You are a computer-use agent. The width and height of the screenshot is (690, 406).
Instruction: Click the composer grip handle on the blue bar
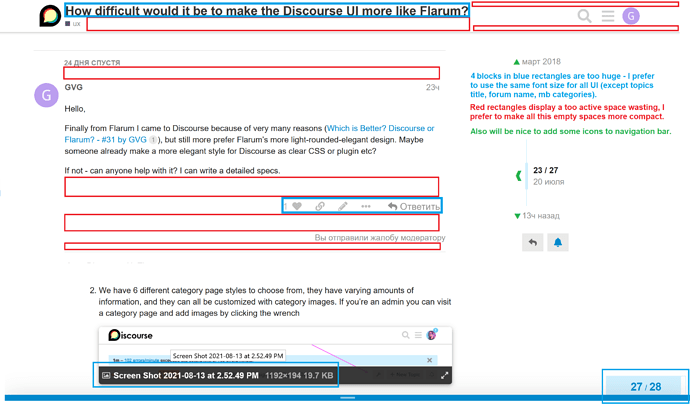pos(348,398)
